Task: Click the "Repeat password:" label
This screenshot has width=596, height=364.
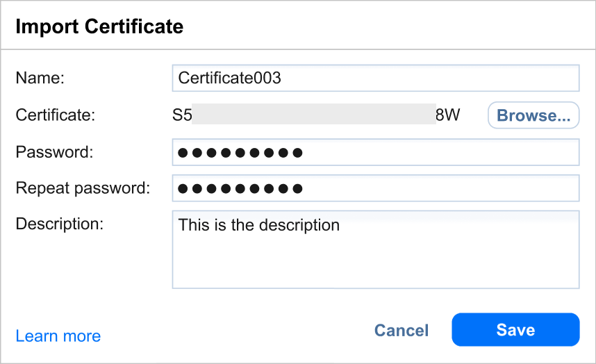Action: click(83, 188)
